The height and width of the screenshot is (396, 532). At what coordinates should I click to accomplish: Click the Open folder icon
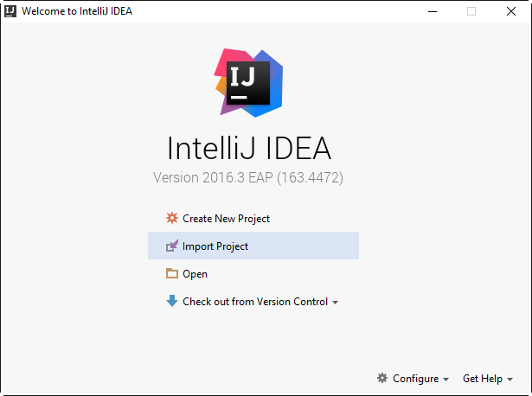pos(171,274)
